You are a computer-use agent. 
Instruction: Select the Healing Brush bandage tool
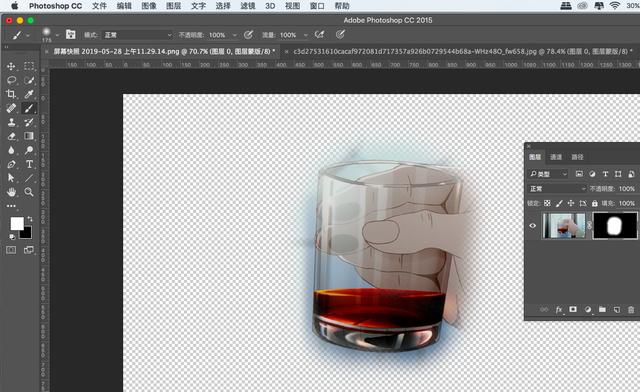tap(11, 108)
